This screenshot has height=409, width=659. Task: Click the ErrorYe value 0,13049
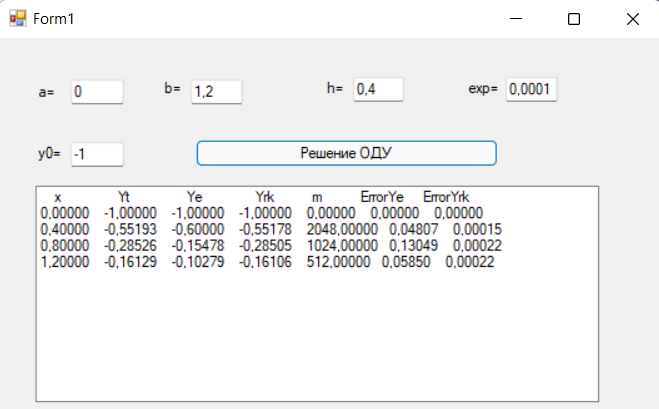[414, 245]
